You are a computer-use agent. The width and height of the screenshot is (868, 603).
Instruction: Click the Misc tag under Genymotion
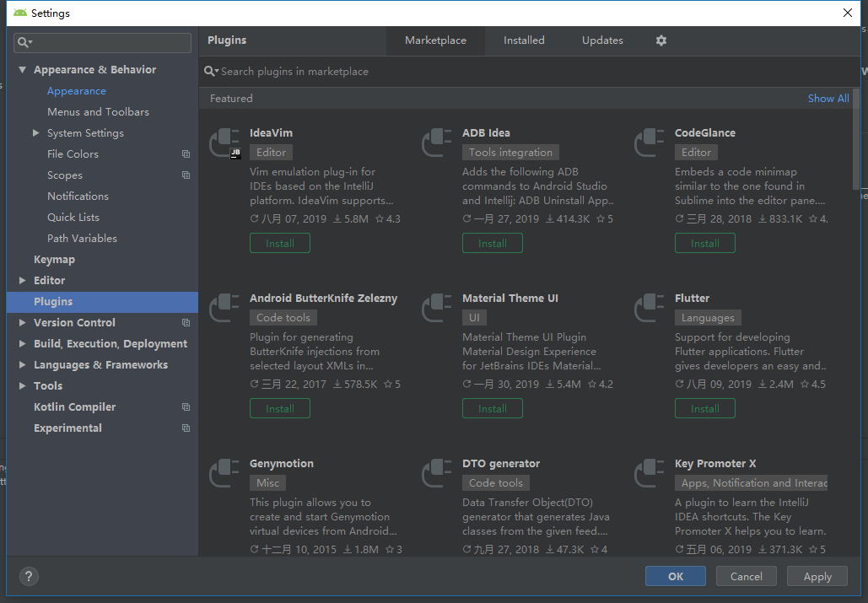click(268, 483)
